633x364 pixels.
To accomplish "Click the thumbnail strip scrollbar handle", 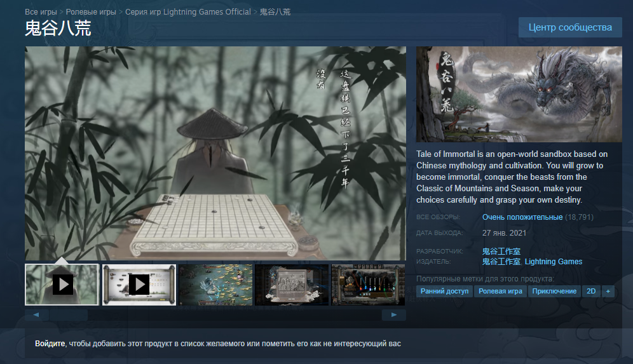I will [x=68, y=314].
